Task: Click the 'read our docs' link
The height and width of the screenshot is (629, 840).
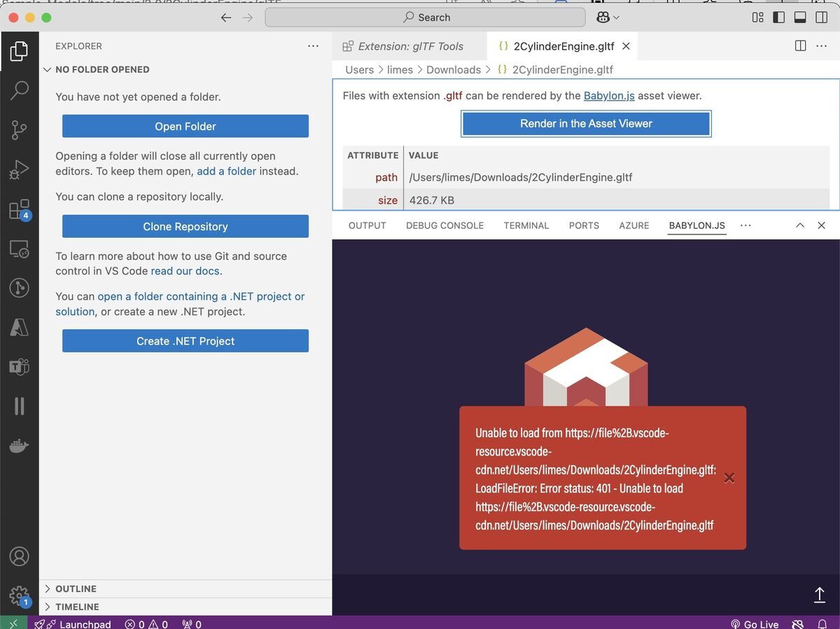Action: point(185,271)
